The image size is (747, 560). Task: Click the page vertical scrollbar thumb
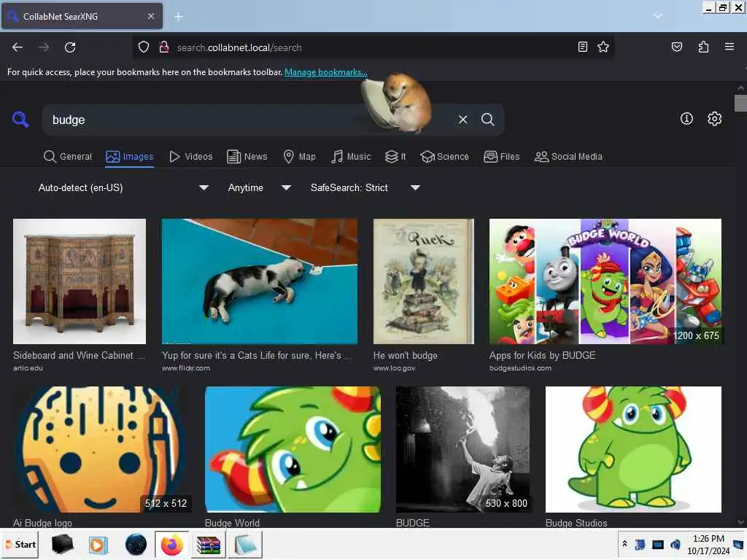pyautogui.click(x=740, y=104)
